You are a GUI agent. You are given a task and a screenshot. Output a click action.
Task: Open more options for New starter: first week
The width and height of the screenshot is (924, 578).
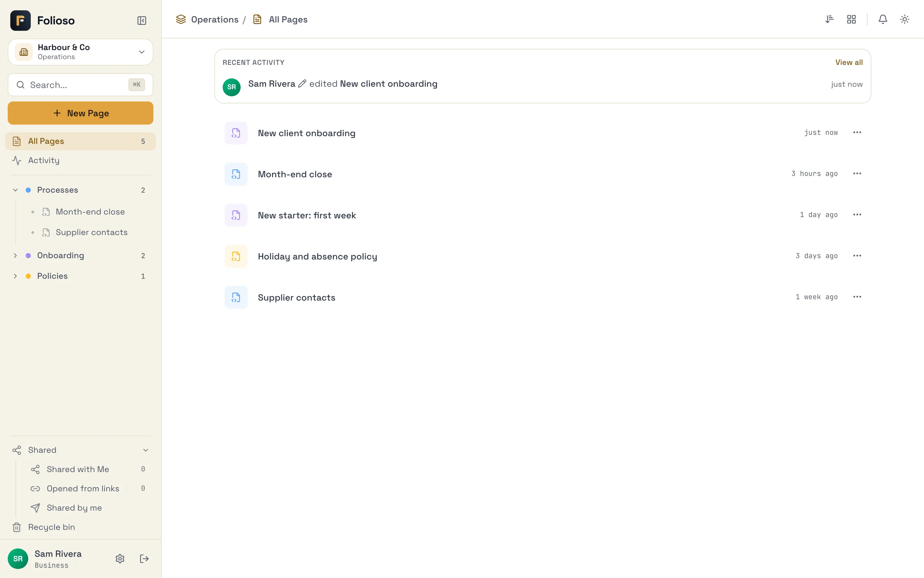pos(857,215)
